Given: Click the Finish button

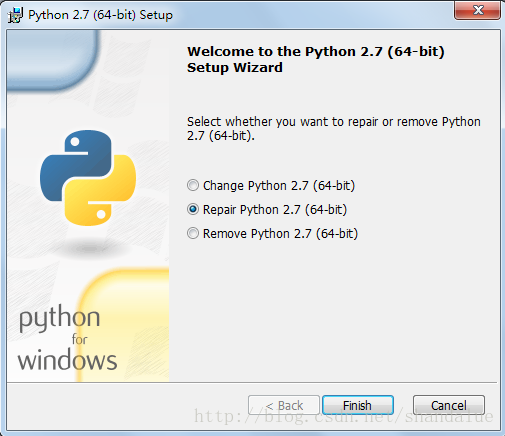Looking at the screenshot, I should coord(358,405).
